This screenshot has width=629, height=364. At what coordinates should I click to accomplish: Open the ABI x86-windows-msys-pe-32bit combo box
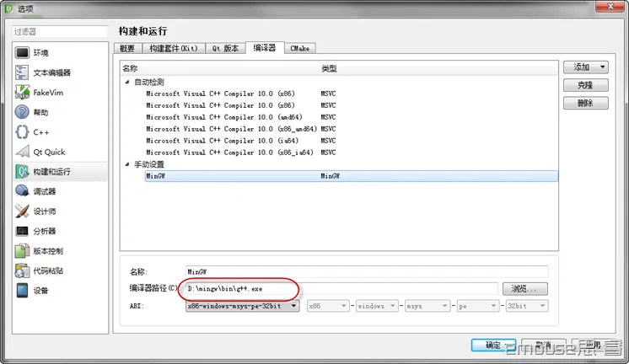242,306
